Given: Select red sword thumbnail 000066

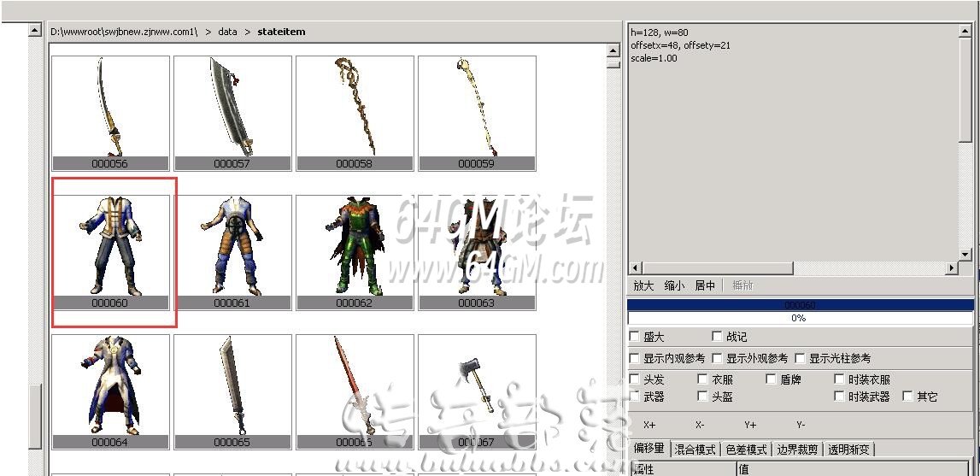Looking at the screenshot, I should point(355,391).
